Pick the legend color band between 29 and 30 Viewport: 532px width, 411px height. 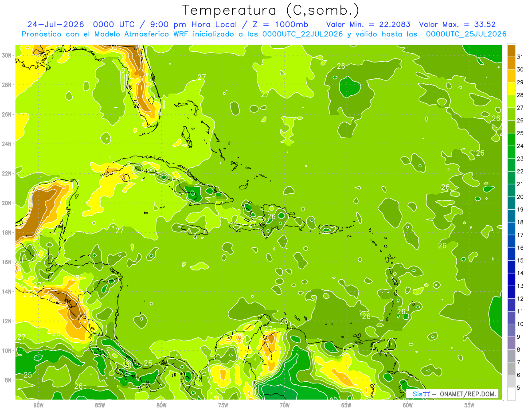click(511, 75)
